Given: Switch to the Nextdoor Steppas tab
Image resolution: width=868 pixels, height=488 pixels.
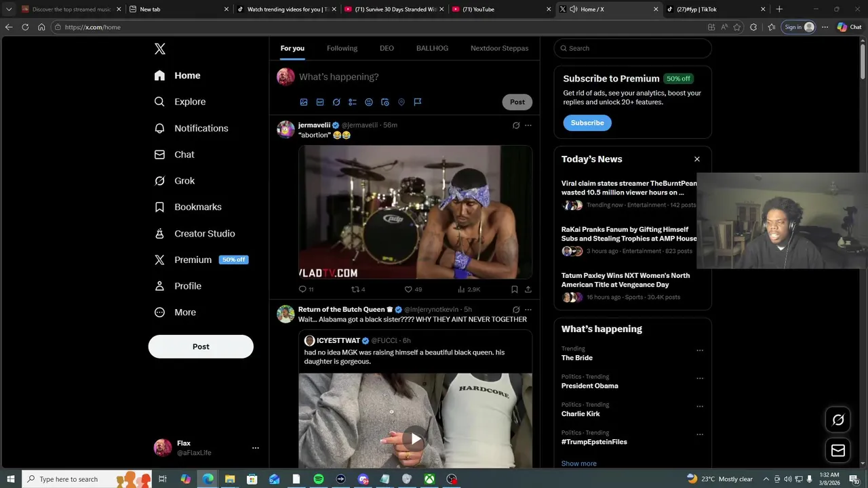Looking at the screenshot, I should [x=499, y=48].
